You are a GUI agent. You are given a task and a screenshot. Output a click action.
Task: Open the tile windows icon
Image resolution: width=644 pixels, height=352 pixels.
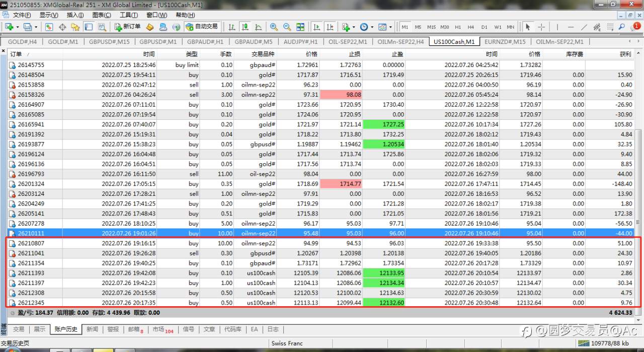tap(300, 27)
